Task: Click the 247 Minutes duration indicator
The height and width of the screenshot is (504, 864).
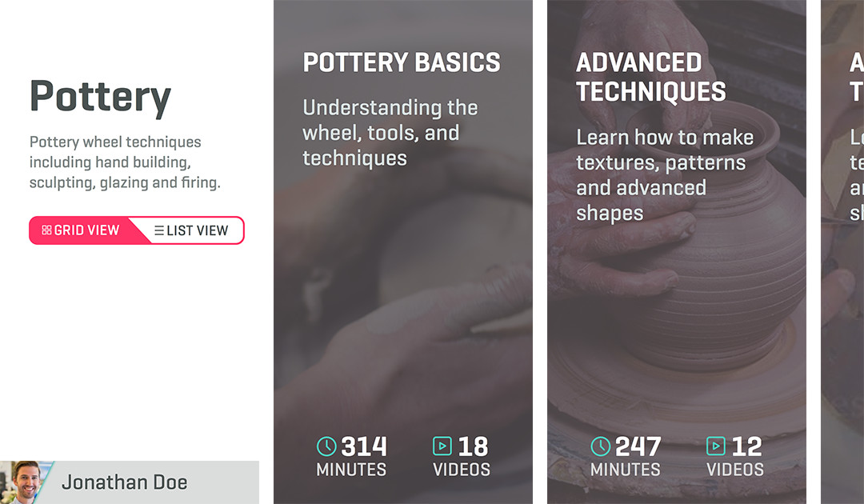Action: (626, 458)
